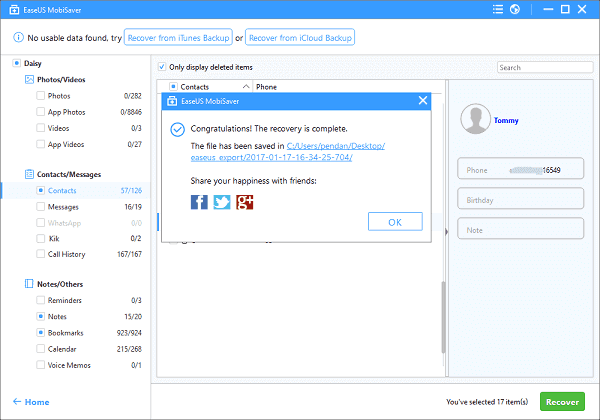Click the Search input field

click(538, 68)
